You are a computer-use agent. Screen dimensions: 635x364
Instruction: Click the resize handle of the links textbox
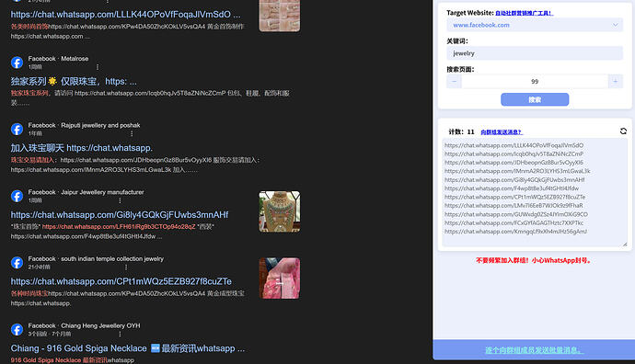coord(625,244)
